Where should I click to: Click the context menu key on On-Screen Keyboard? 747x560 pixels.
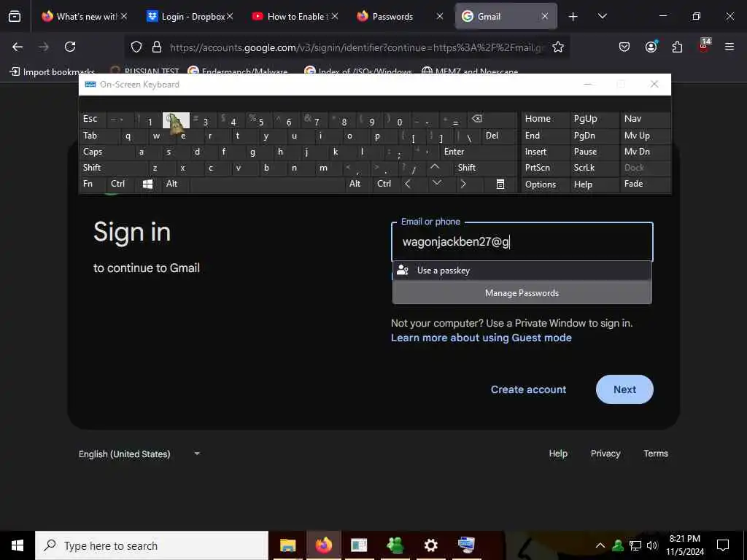click(500, 184)
